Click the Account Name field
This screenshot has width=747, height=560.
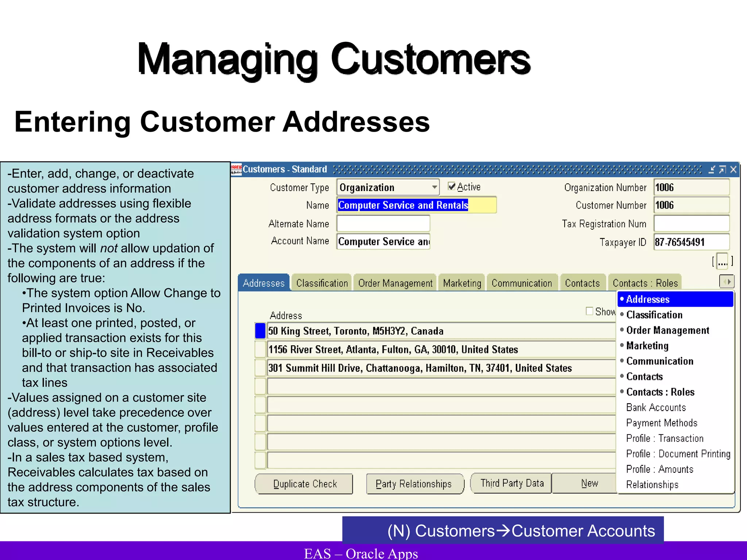pos(383,241)
